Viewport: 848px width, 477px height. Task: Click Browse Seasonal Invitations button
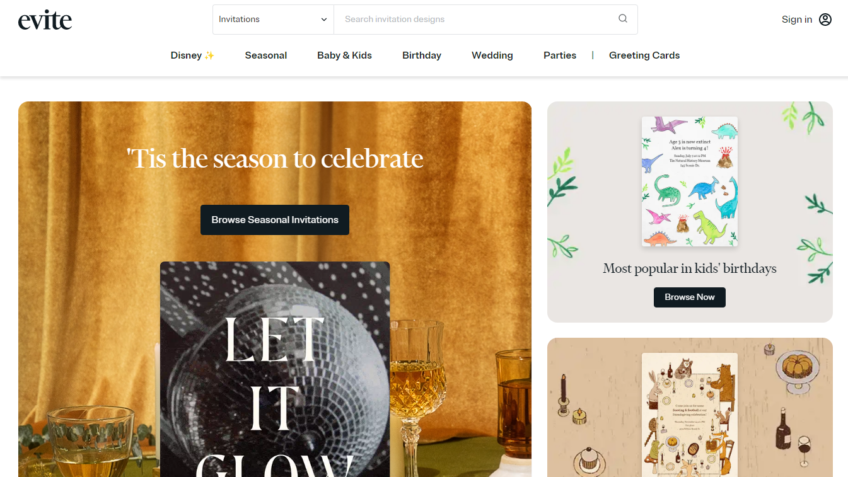click(275, 220)
